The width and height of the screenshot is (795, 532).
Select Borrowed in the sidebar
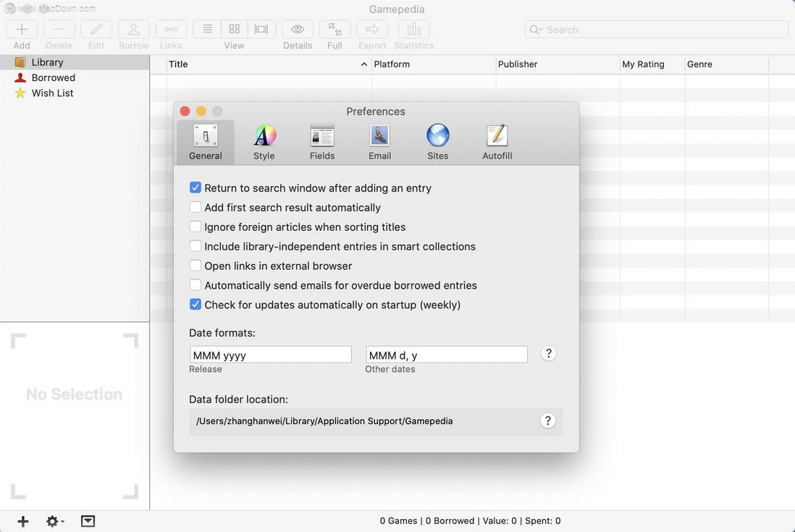pyautogui.click(x=75, y=77)
